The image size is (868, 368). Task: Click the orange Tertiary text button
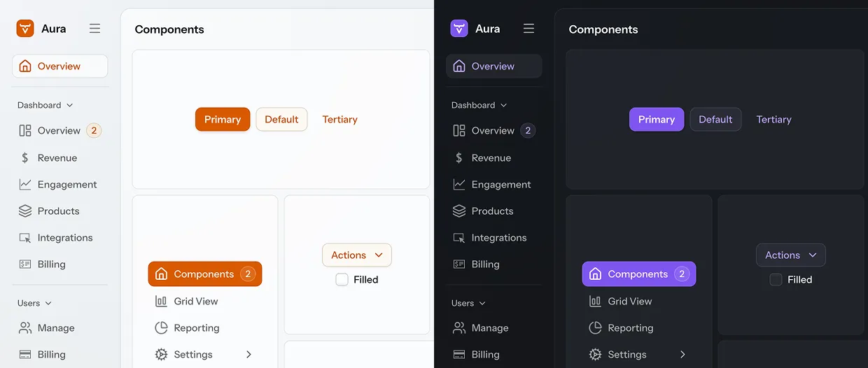coord(340,120)
